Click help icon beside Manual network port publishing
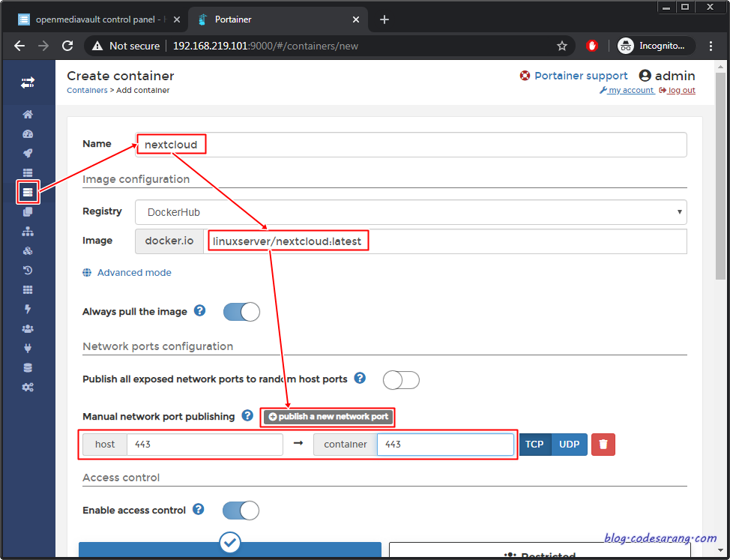This screenshot has height=560, width=730. pyautogui.click(x=247, y=415)
